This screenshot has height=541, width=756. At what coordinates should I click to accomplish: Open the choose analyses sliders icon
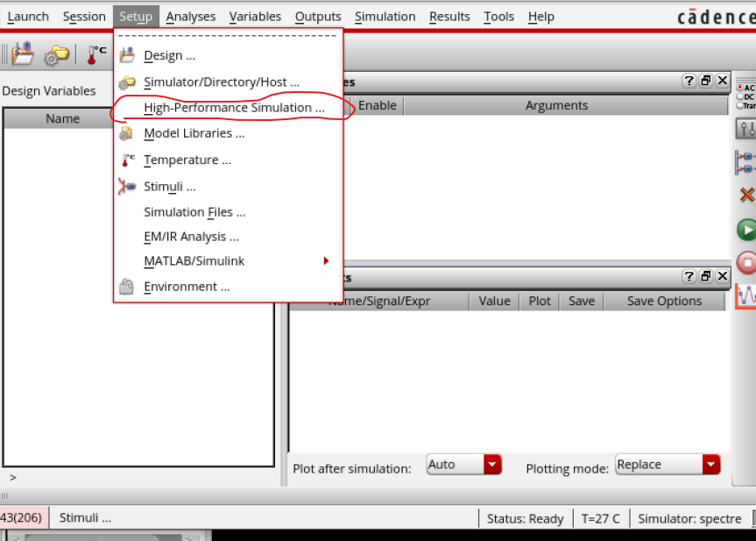pos(746,128)
